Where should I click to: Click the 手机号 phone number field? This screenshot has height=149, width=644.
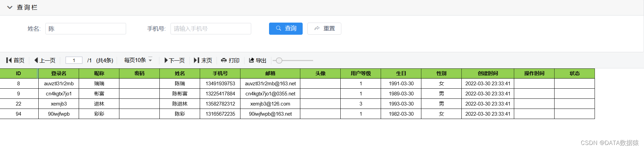point(211,29)
